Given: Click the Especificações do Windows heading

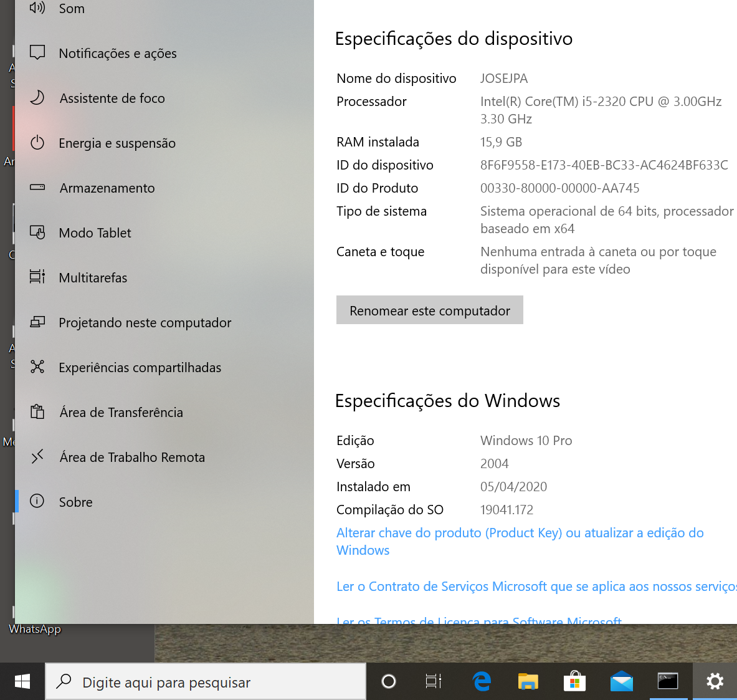Looking at the screenshot, I should coord(447,401).
